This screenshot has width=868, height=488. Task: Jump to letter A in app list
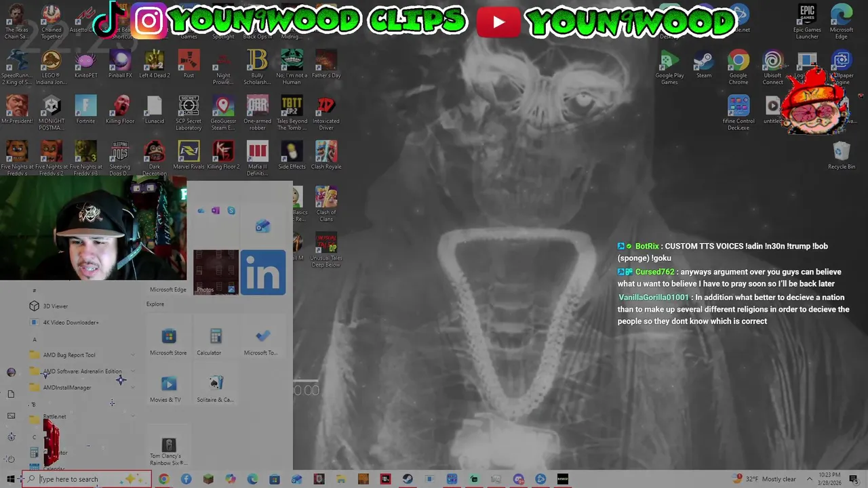[x=34, y=340]
